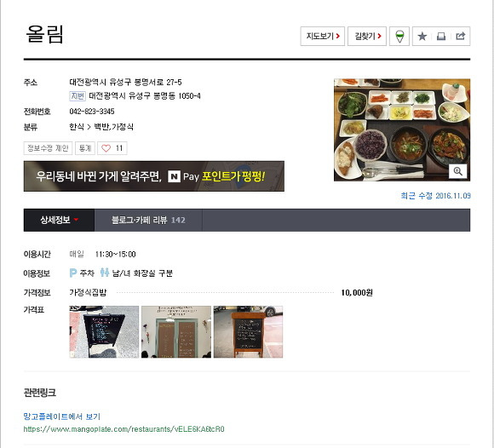494x448 pixels.
Task: Open the glass door price thumbnail
Action: click(x=176, y=332)
